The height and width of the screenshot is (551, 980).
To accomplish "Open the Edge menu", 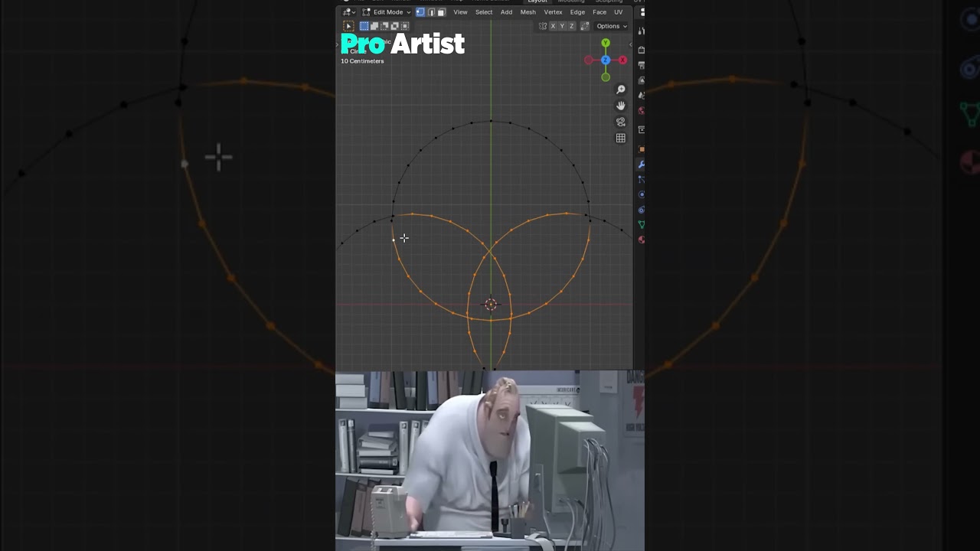I will tap(577, 12).
